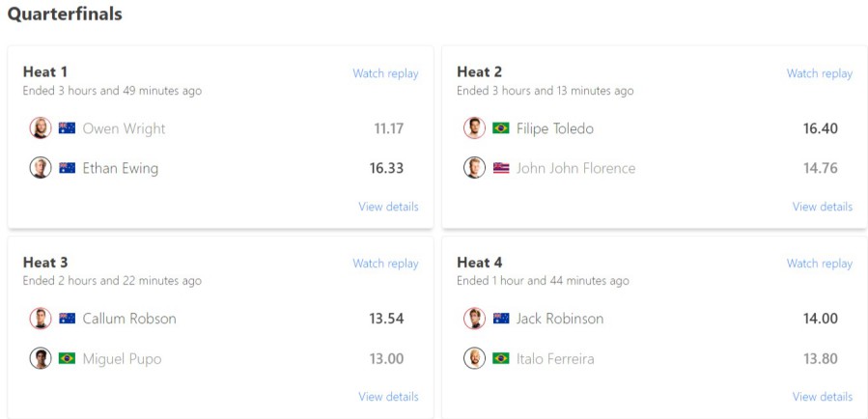Click the Hawaii flag beside John John Florence

(501, 168)
